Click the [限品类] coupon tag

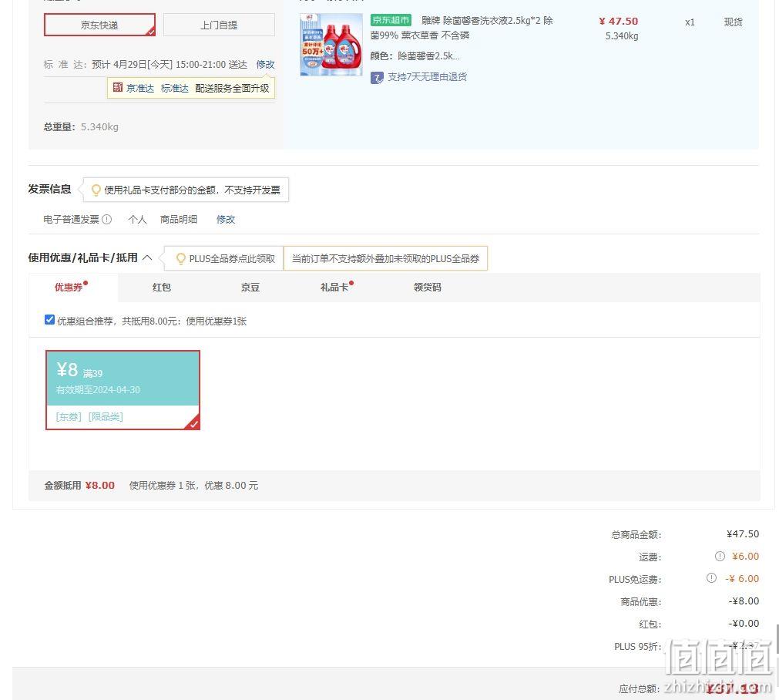tap(106, 416)
